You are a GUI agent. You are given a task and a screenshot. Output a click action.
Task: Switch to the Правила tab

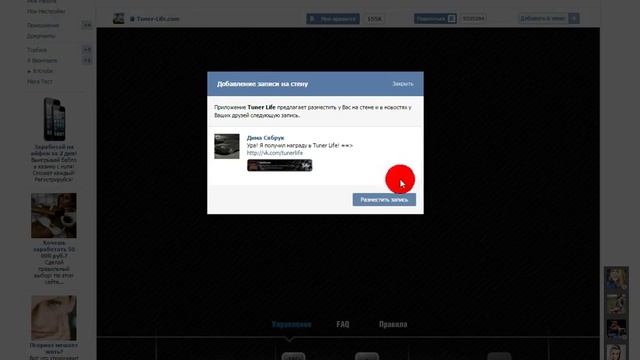[393, 324]
